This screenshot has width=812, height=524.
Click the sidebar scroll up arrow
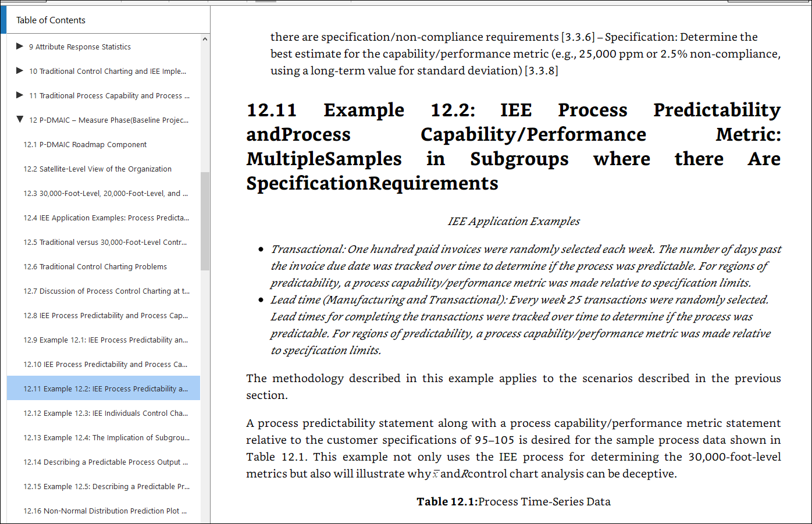click(x=205, y=40)
